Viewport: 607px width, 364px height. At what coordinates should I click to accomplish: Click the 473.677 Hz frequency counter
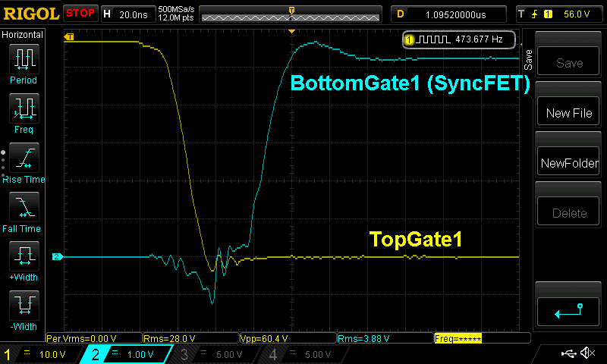[x=460, y=39]
